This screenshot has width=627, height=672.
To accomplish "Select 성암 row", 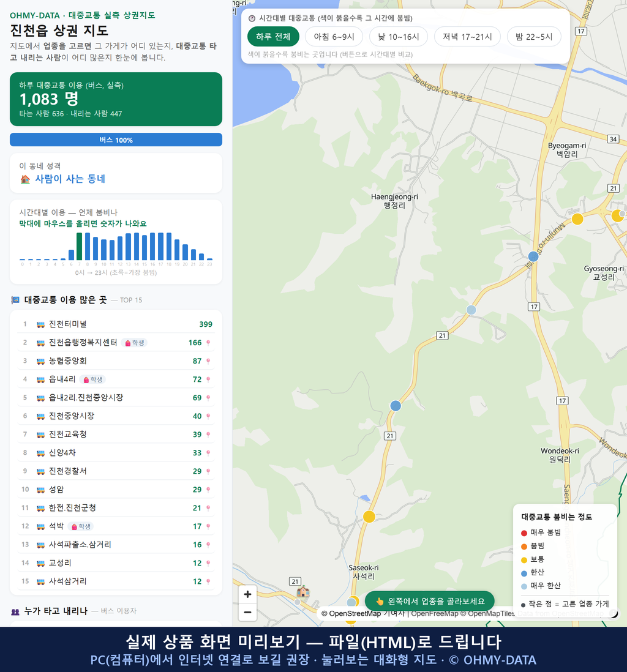I will [116, 490].
